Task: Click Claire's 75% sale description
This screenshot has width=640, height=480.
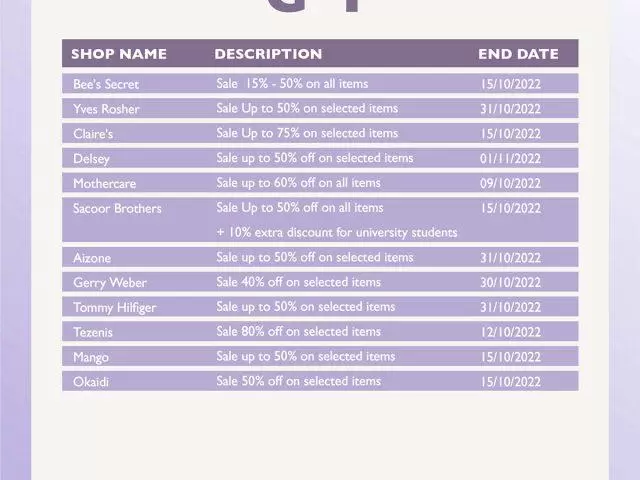Action: coord(307,133)
